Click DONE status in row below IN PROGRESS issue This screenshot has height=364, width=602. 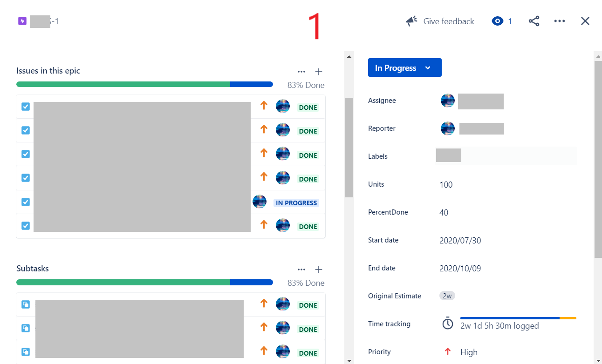coord(308,227)
